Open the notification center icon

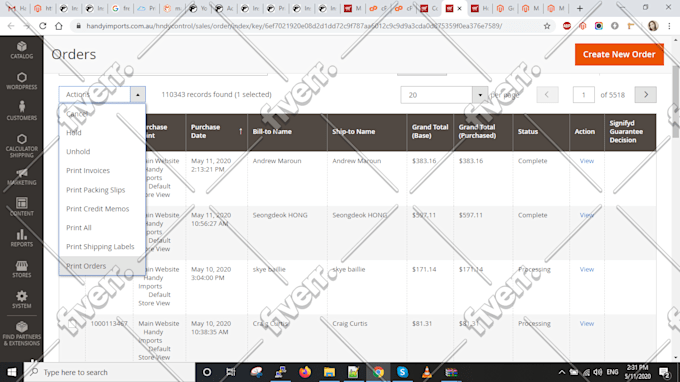665,372
